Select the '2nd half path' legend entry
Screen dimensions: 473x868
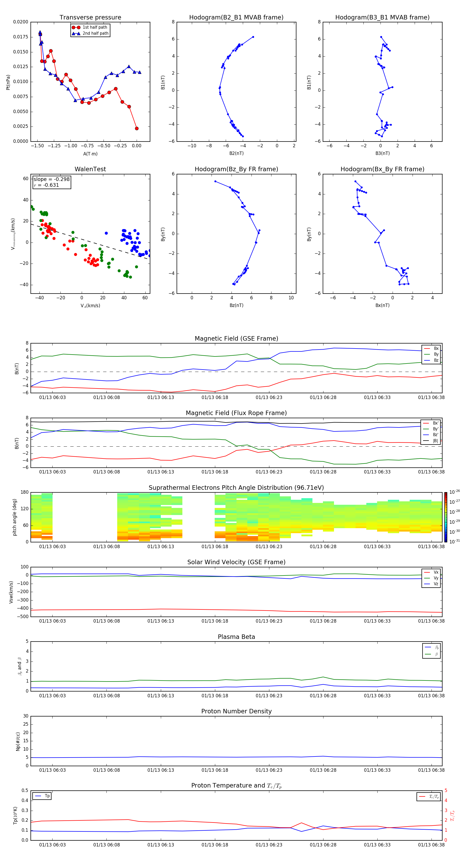click(x=90, y=33)
